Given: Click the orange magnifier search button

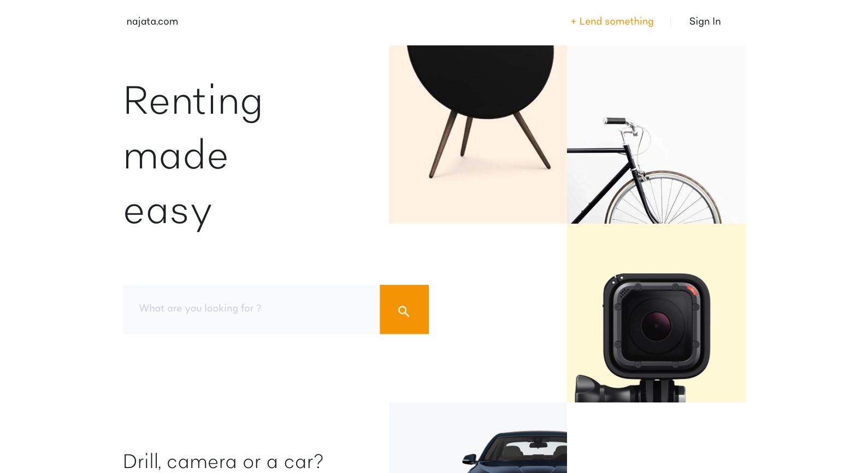Looking at the screenshot, I should [x=404, y=310].
